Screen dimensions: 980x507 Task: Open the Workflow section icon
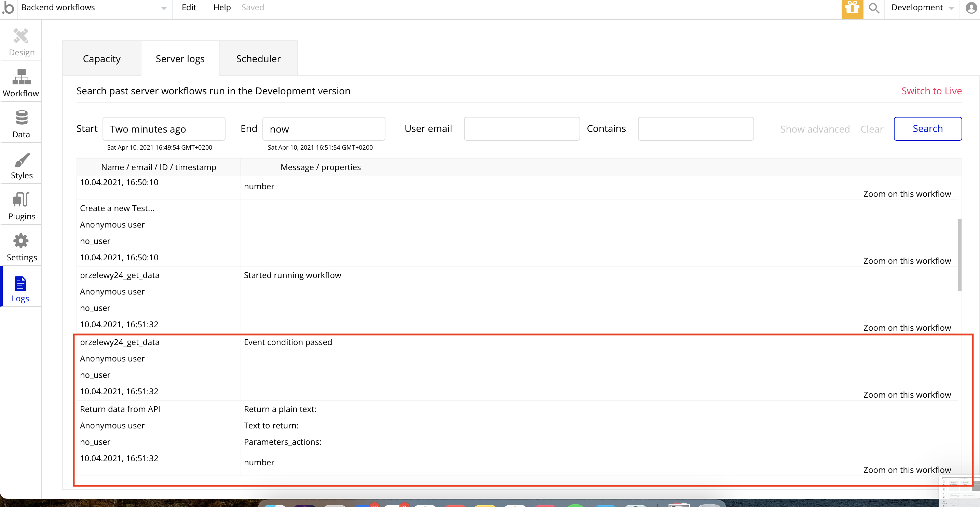21,78
